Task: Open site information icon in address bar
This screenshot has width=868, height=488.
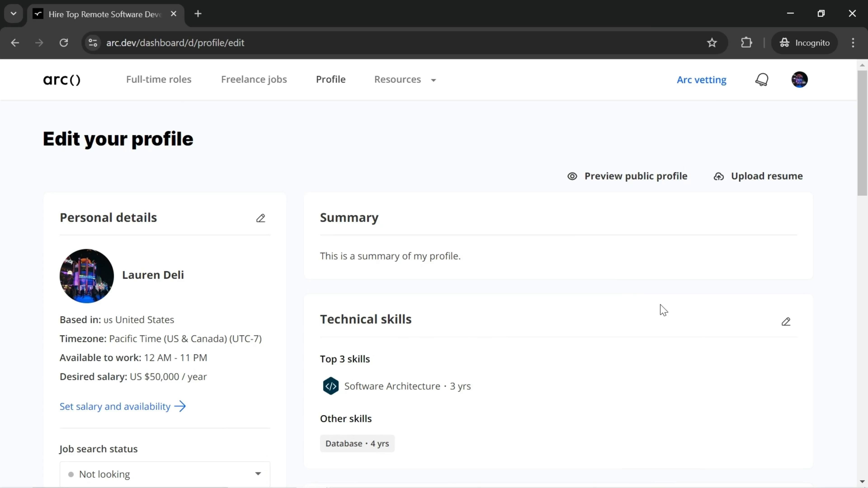Action: (93, 43)
